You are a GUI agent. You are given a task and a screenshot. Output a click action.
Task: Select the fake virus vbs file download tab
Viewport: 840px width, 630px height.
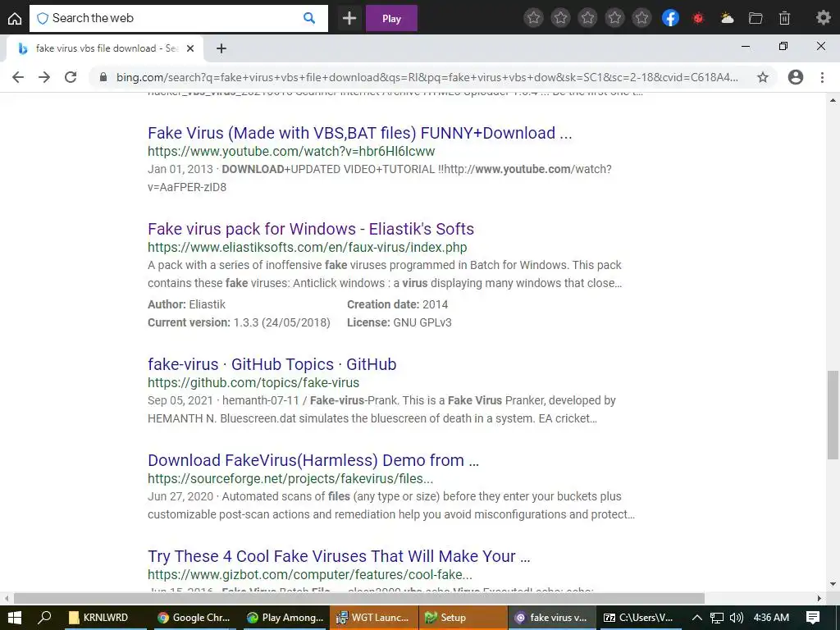click(105, 48)
